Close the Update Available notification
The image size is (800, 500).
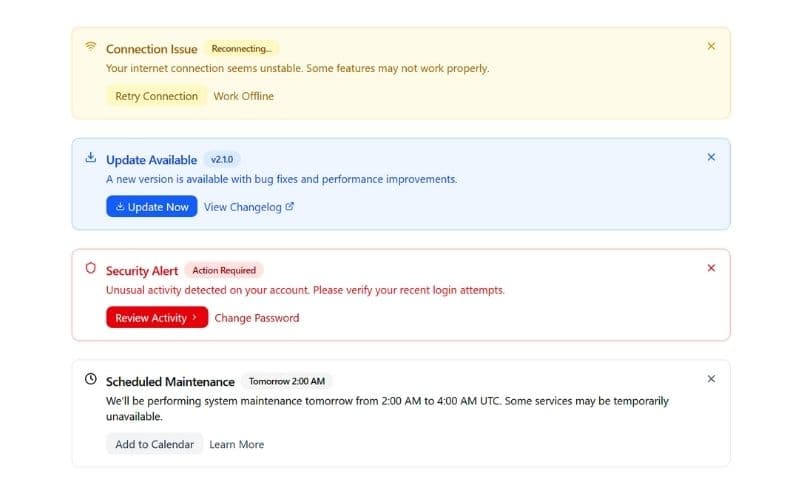coord(711,157)
